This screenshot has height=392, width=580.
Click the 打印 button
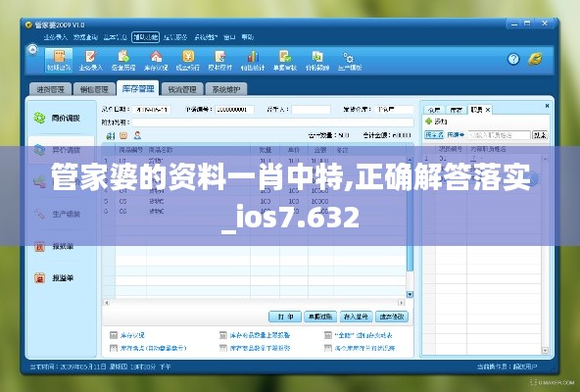(x=285, y=317)
